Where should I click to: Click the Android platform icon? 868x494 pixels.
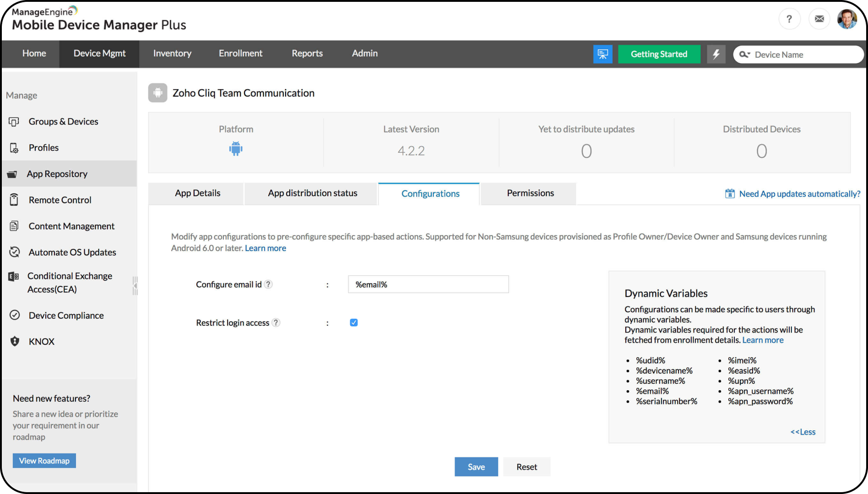tap(236, 149)
